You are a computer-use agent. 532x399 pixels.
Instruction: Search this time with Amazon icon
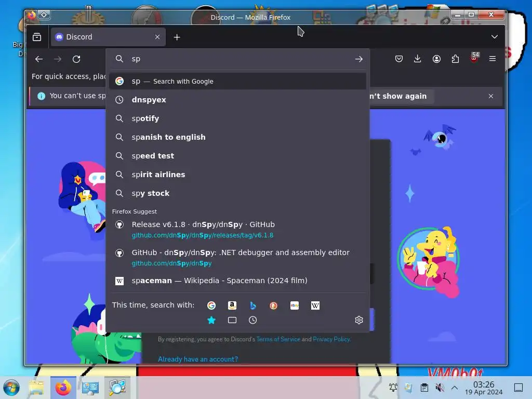tap(232, 305)
